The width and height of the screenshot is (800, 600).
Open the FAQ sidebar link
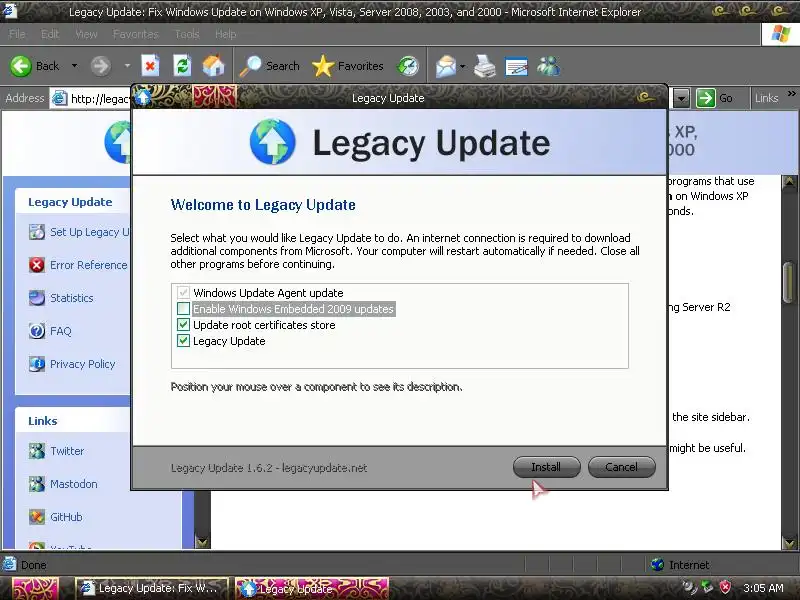pyautogui.click(x=61, y=331)
